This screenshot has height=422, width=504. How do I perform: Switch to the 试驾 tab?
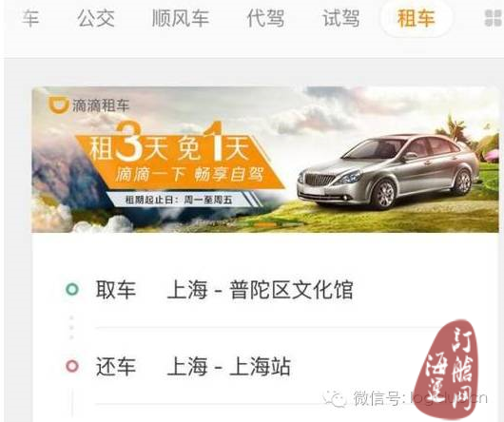(341, 18)
